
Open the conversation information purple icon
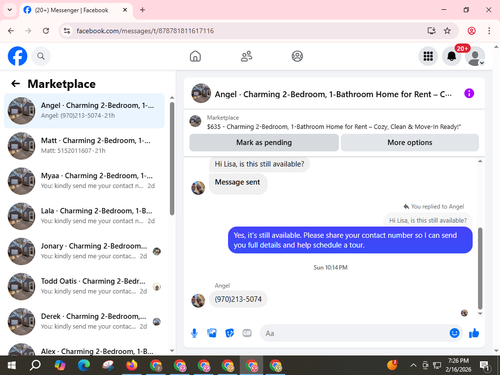[469, 93]
